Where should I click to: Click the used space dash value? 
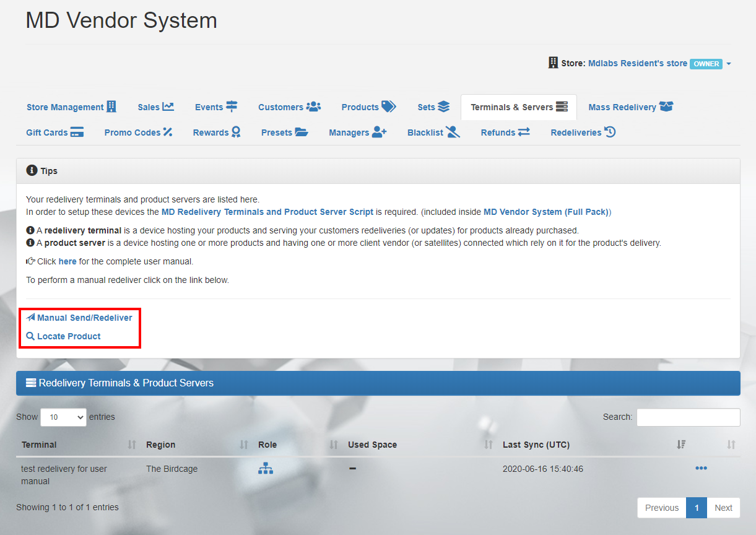[352, 469]
